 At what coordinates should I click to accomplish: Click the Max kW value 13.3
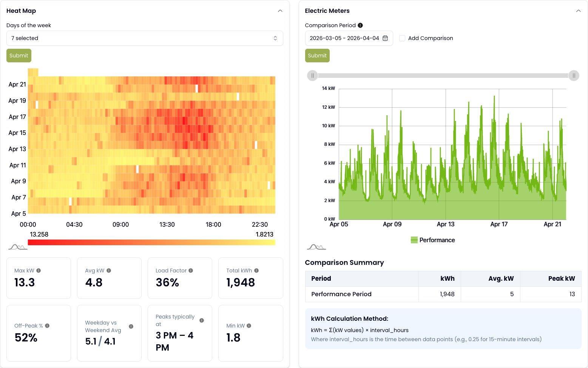click(25, 283)
